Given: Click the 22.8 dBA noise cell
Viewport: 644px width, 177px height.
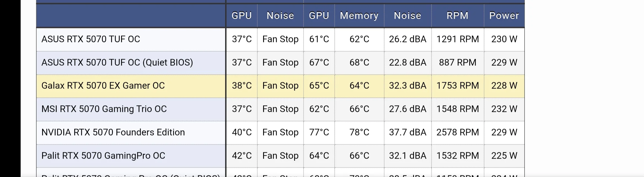Looking at the screenshot, I should (408, 63).
